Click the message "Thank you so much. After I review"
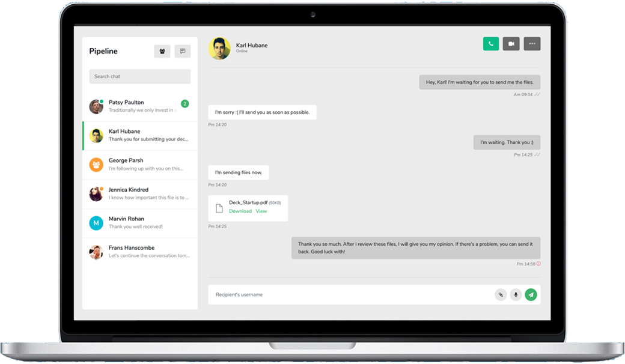 [416, 247]
